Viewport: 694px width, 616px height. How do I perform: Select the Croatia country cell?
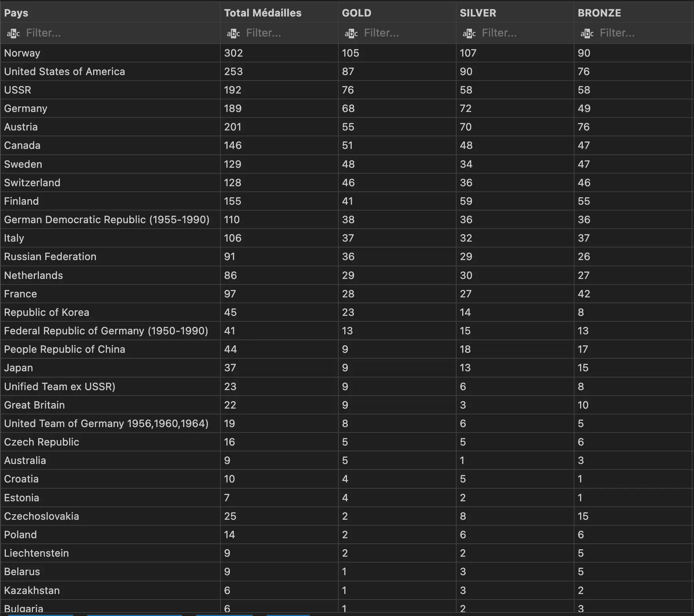click(110, 479)
